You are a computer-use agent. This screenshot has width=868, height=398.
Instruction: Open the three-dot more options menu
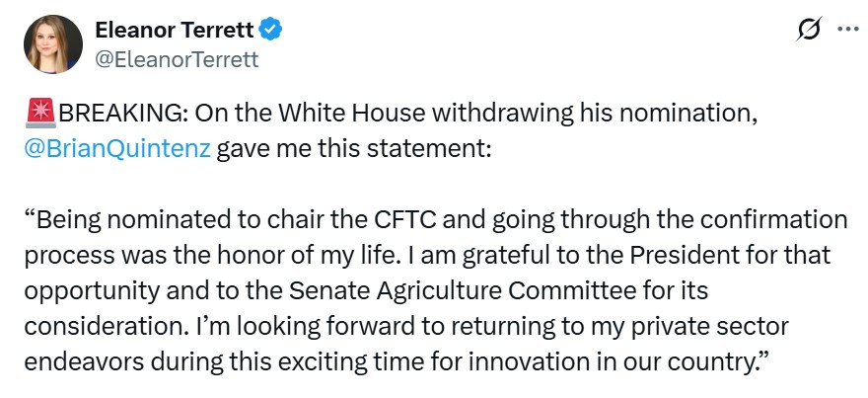coord(846,31)
